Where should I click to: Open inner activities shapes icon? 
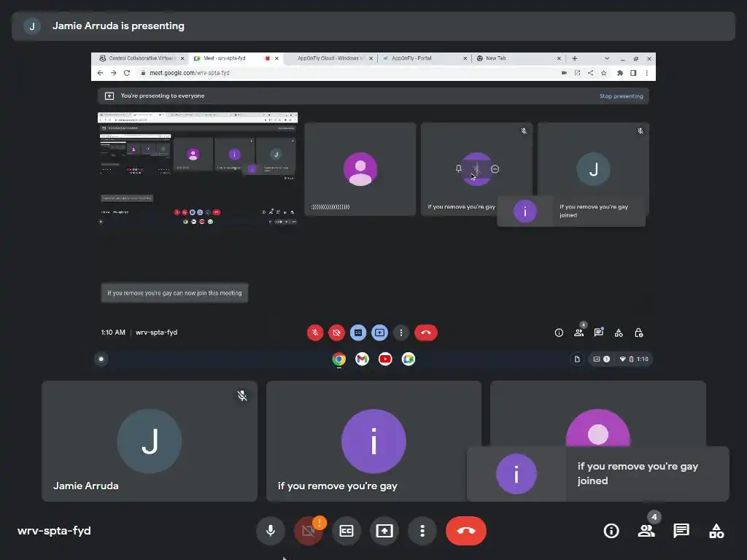pos(619,332)
